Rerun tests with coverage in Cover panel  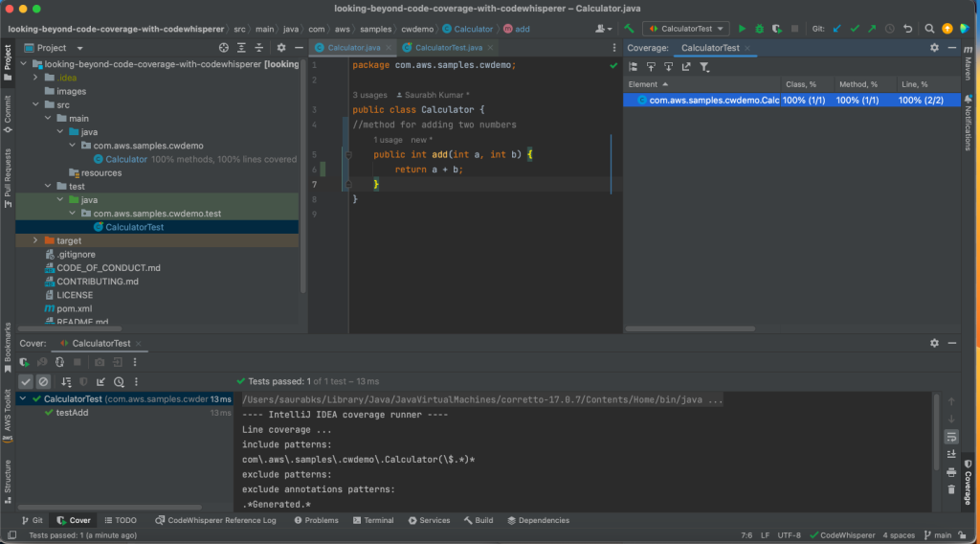pos(24,362)
